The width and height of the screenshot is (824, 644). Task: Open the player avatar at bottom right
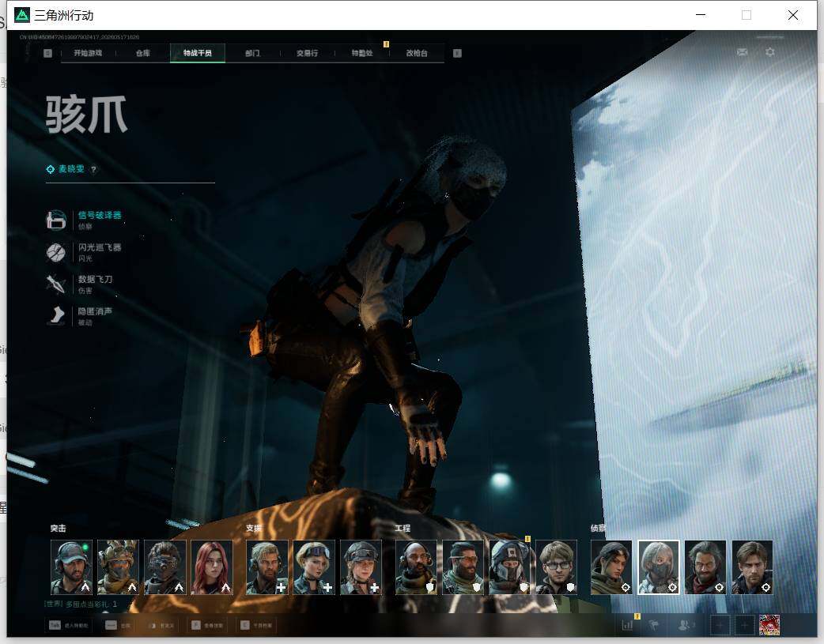[769, 625]
